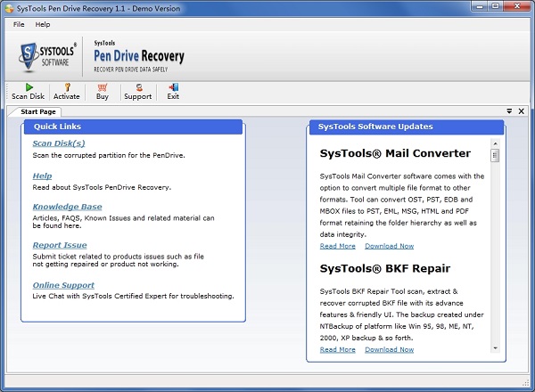Open the Help quick link
Image resolution: width=535 pixels, height=392 pixels.
pyautogui.click(x=42, y=176)
